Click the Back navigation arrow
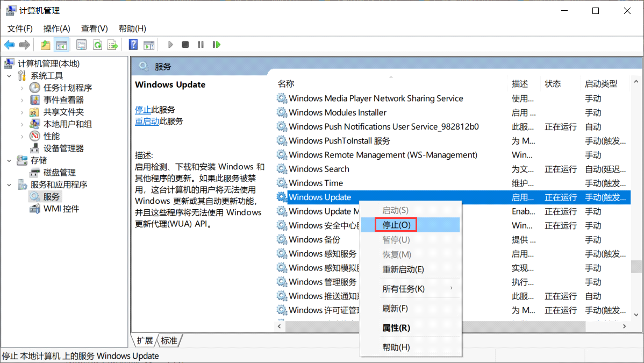644x363 pixels. (9, 44)
